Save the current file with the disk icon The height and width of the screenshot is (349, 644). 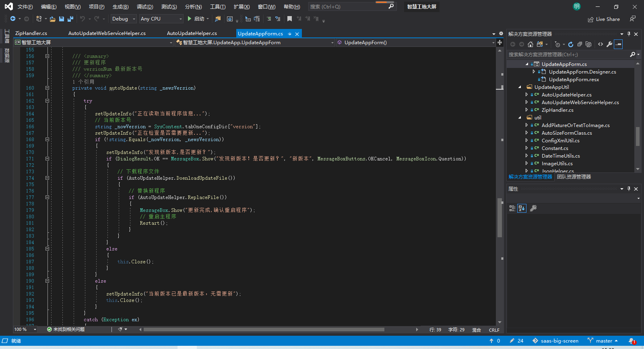click(x=62, y=19)
